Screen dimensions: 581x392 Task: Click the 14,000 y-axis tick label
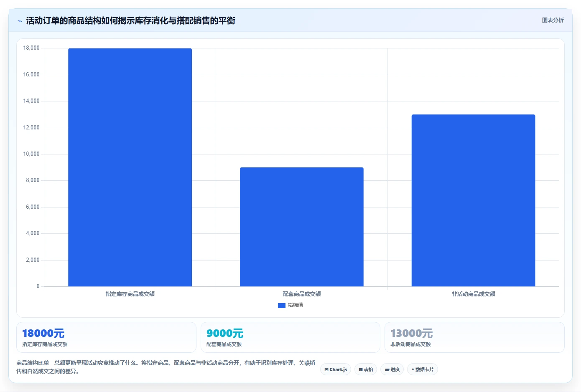click(x=31, y=101)
